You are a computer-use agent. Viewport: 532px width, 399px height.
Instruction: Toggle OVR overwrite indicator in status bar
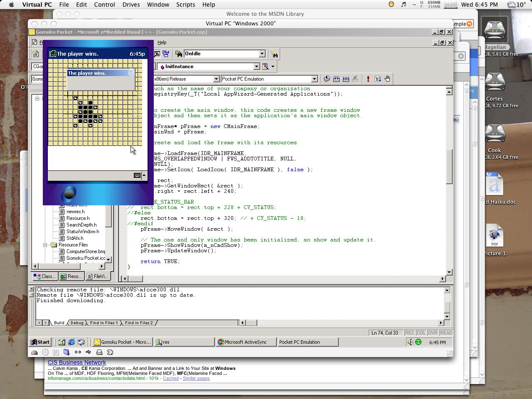point(433,333)
